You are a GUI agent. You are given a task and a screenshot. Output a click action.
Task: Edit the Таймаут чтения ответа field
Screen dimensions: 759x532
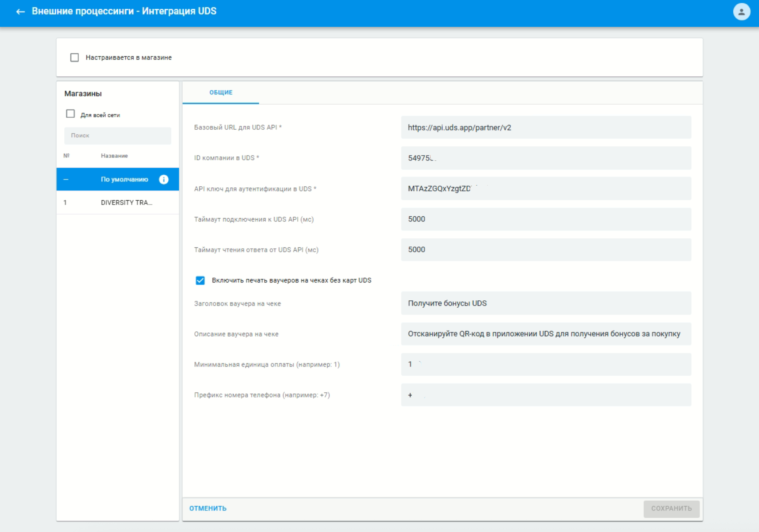click(546, 250)
